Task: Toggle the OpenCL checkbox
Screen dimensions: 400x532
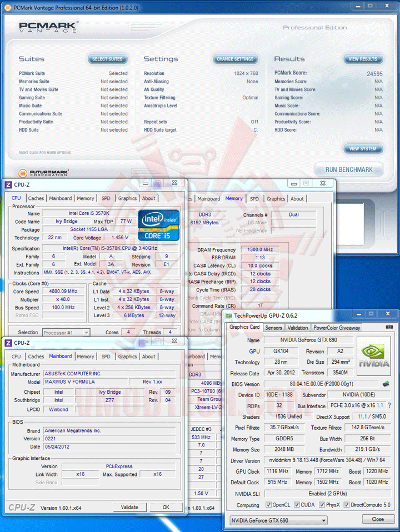Action: pyautogui.click(x=268, y=505)
